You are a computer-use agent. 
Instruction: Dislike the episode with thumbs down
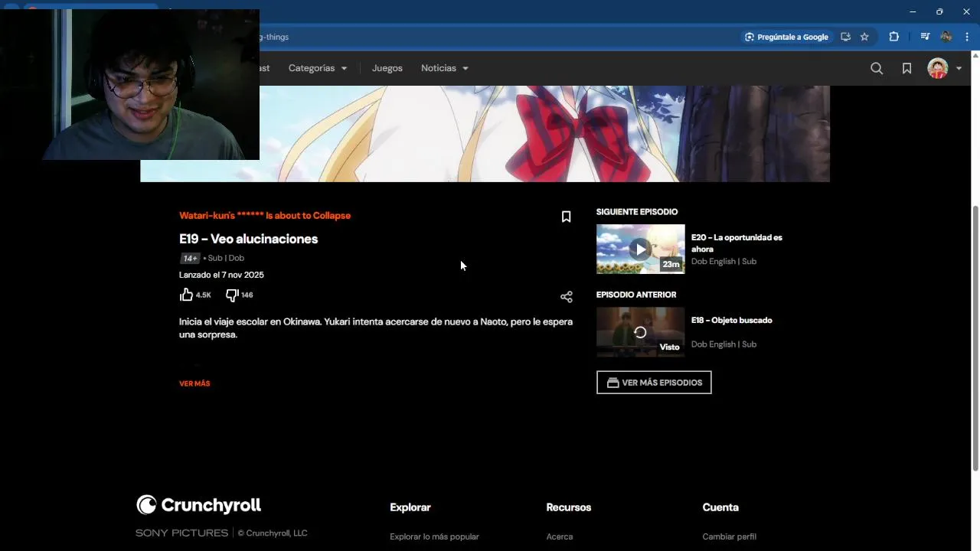coord(232,295)
